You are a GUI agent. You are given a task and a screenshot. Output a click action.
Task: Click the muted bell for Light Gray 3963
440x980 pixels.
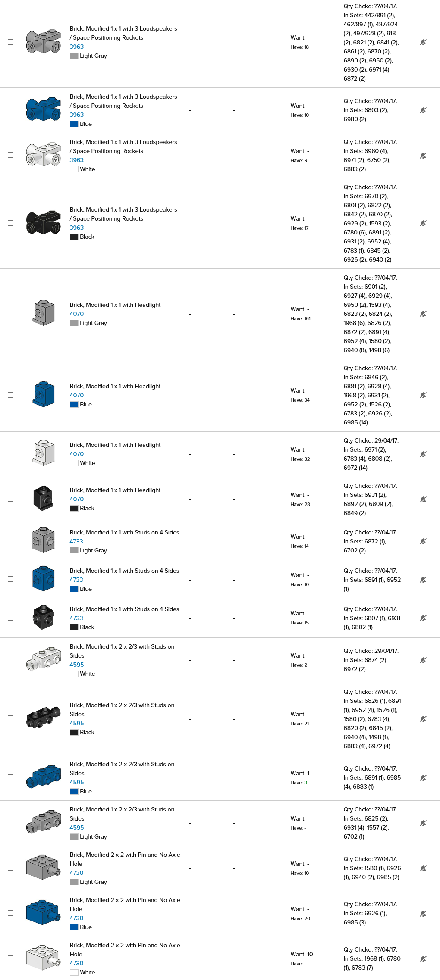point(423,42)
